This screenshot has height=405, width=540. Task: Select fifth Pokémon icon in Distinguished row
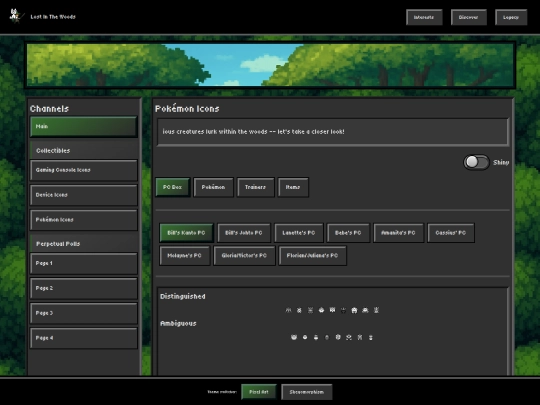click(x=332, y=310)
